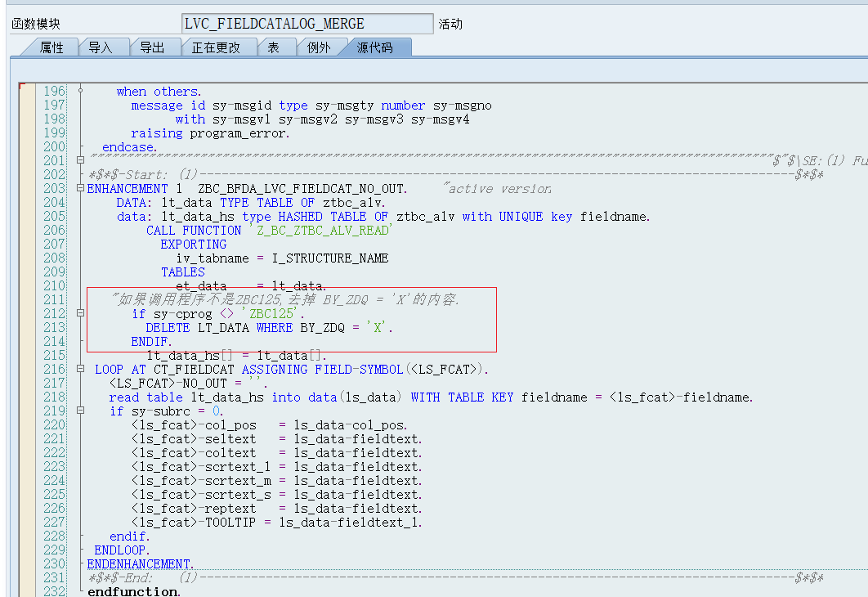Click line number 230 in the gutter
This screenshot has height=597, width=868.
point(54,563)
